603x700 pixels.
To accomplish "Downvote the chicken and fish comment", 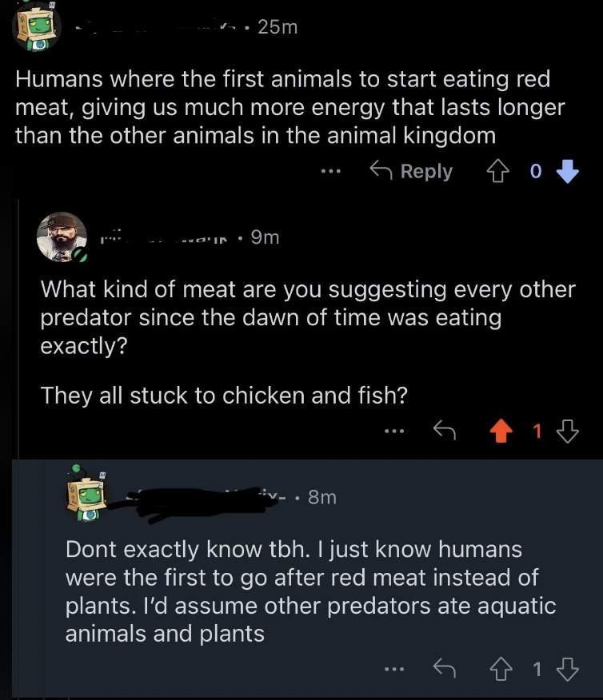I will [567, 432].
